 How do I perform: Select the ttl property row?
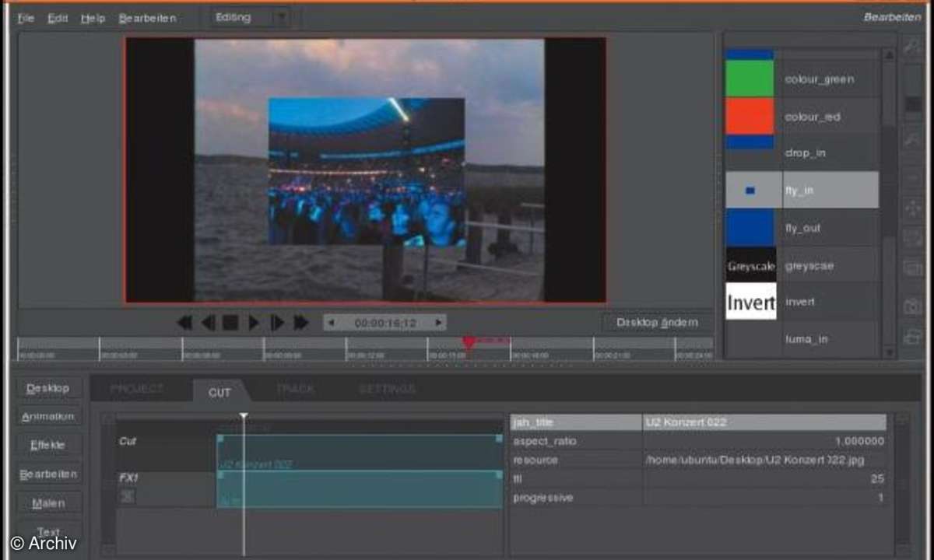pyautogui.click(x=697, y=479)
